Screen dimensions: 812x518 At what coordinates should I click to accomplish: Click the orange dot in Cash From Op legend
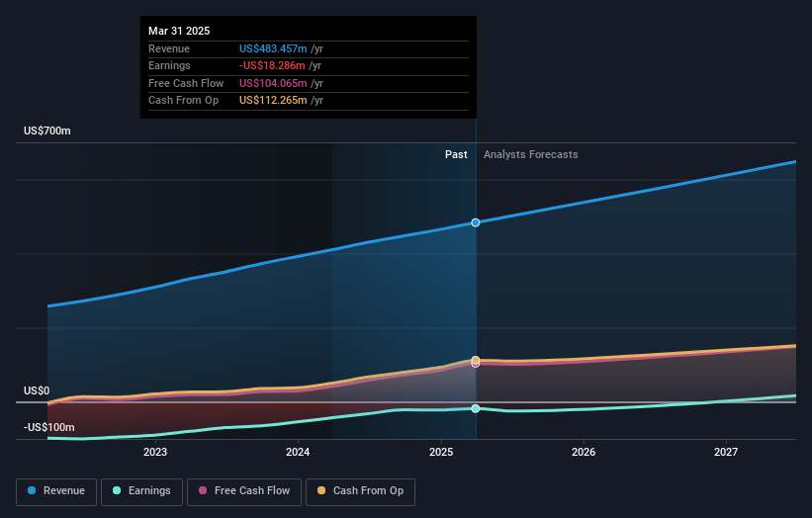[x=321, y=490]
